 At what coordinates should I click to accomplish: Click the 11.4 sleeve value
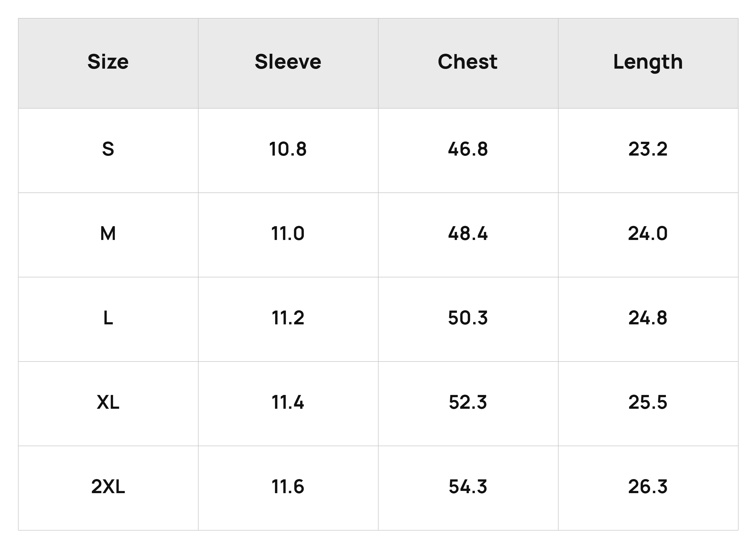(288, 402)
